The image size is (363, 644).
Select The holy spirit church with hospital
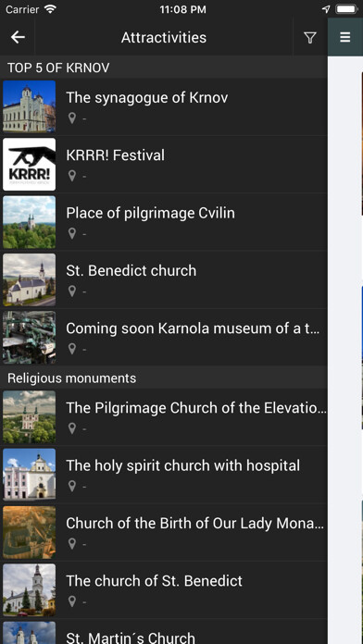click(164, 475)
